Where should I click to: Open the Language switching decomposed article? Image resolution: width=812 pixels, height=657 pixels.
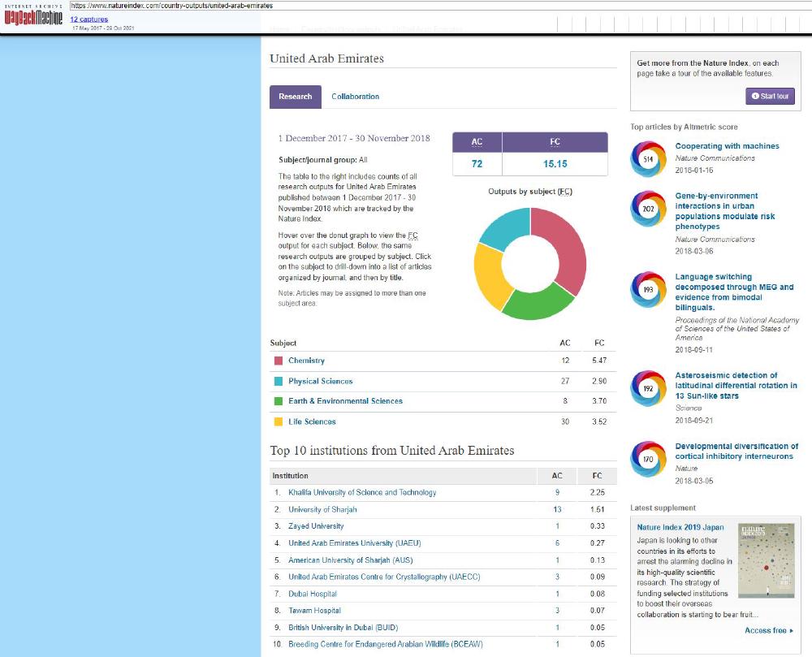pyautogui.click(x=734, y=292)
